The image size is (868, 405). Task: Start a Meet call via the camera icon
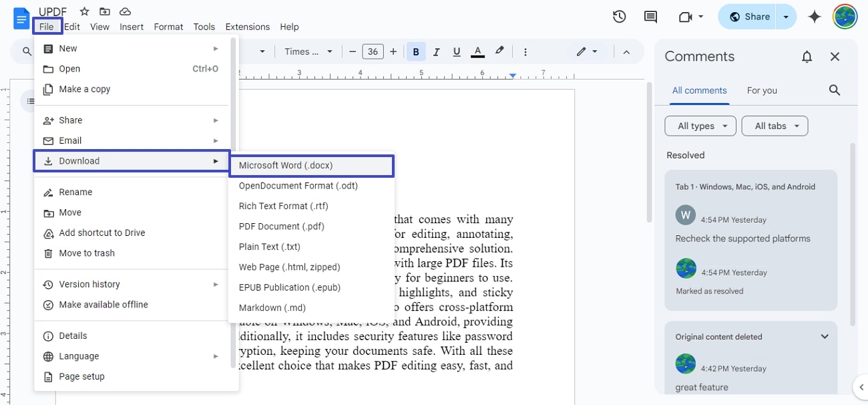pos(686,17)
